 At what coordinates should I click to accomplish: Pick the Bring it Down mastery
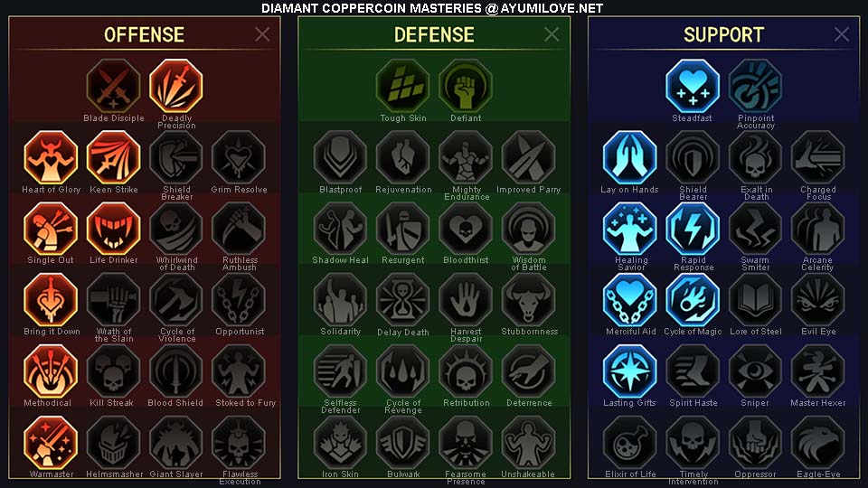(x=51, y=300)
